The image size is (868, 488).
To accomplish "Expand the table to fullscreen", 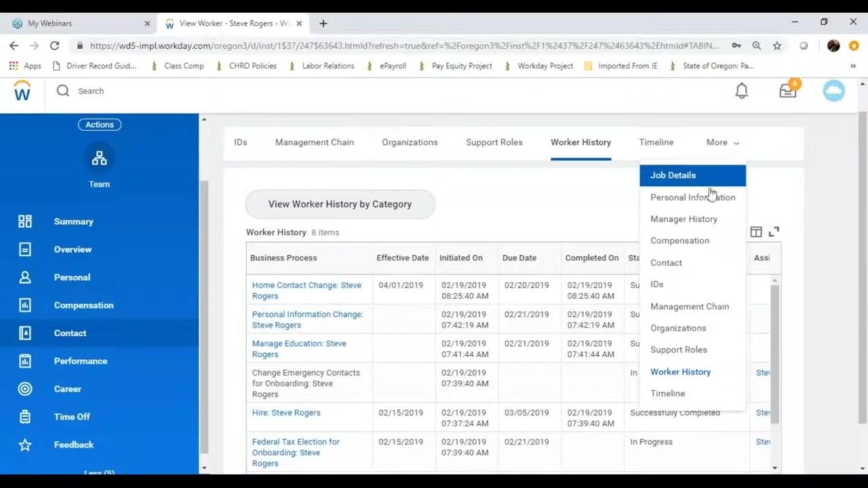I will (x=774, y=232).
